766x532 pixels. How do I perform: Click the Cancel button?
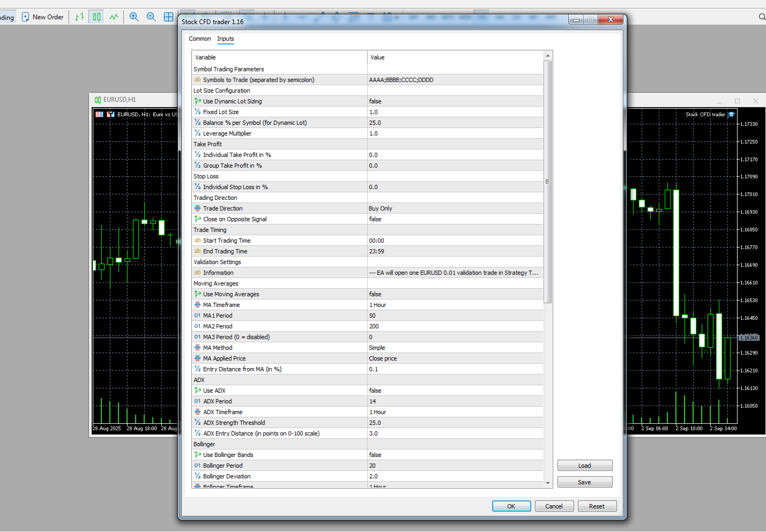coord(554,506)
